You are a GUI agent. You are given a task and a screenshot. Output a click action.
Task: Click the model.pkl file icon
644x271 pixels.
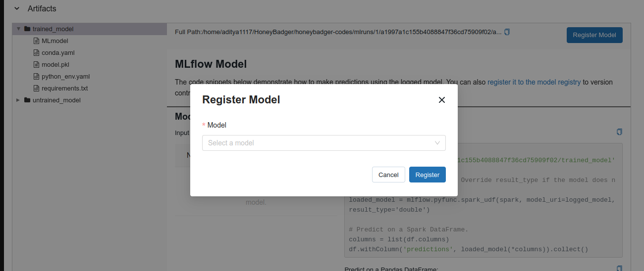(x=36, y=64)
